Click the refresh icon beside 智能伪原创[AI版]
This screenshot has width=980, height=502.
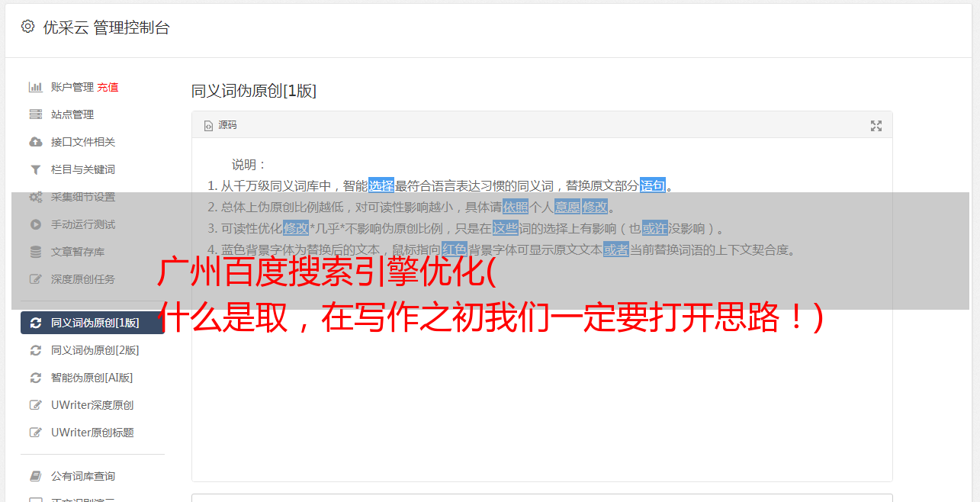point(35,378)
